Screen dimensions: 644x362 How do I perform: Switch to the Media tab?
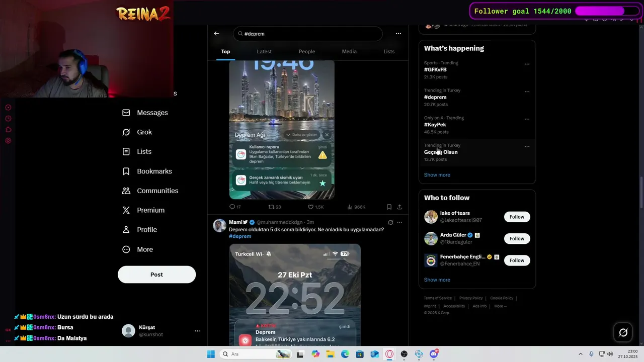coord(349,51)
